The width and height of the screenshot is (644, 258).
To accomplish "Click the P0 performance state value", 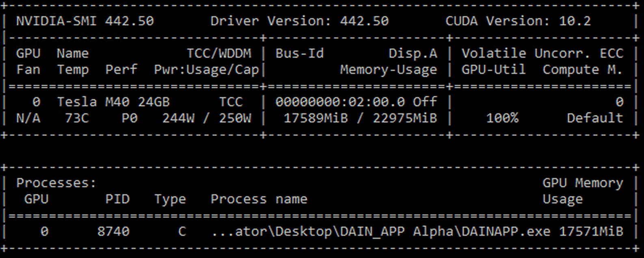I will pos(130,118).
